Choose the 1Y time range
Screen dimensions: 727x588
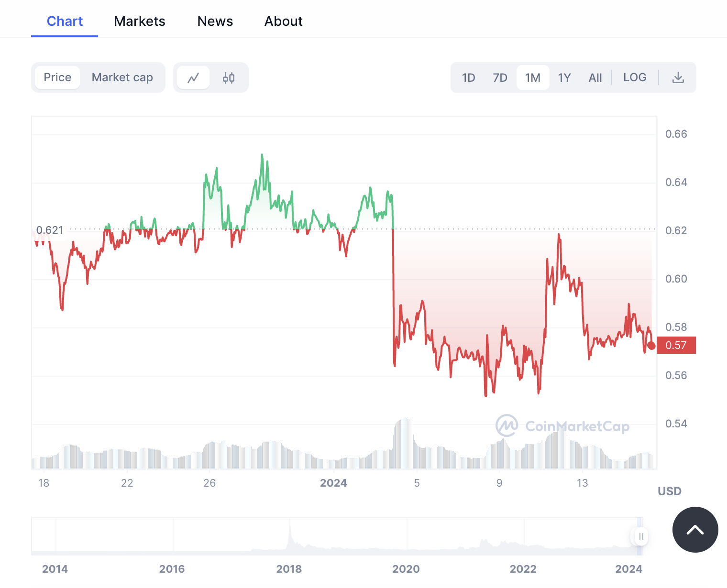[564, 77]
